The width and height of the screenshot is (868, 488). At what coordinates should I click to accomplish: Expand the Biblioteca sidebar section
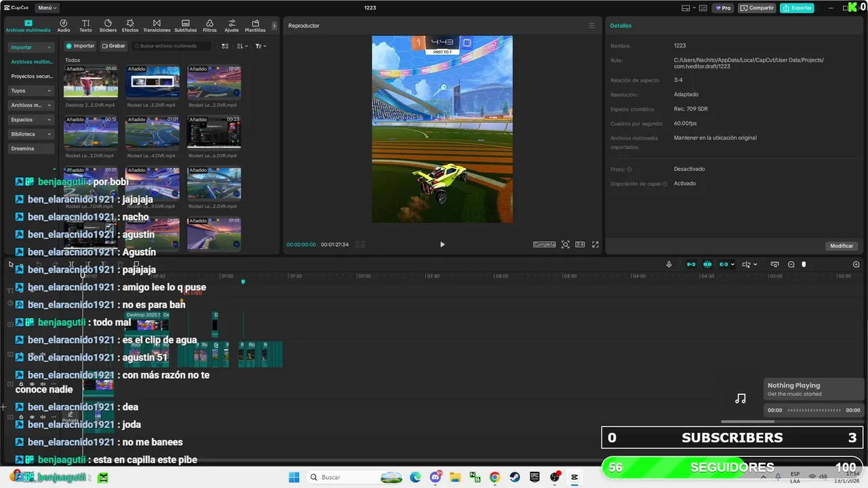(31, 134)
